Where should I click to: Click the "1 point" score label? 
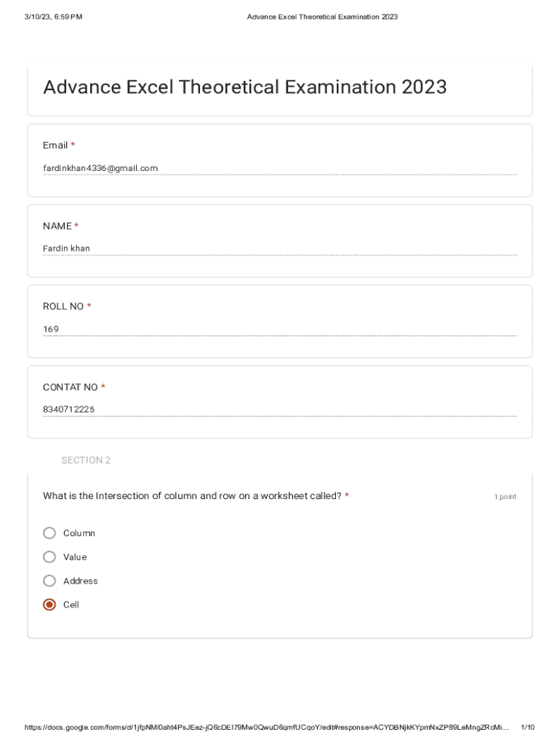point(505,497)
